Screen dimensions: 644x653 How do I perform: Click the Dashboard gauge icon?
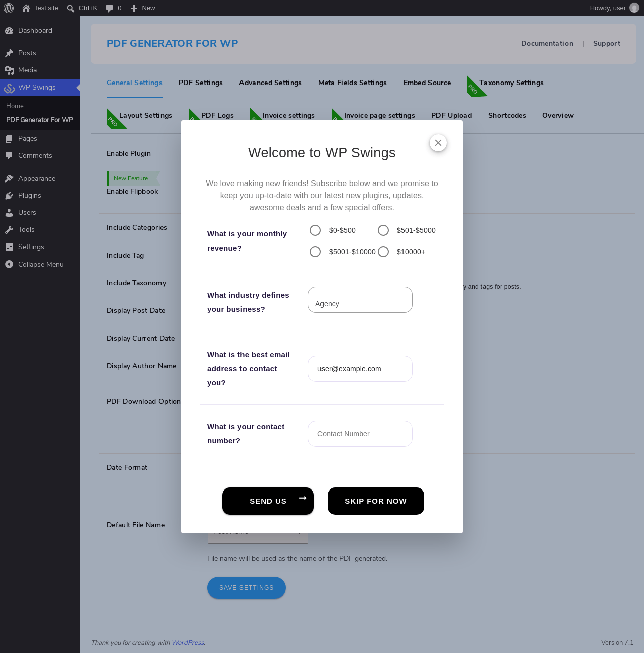click(x=9, y=31)
